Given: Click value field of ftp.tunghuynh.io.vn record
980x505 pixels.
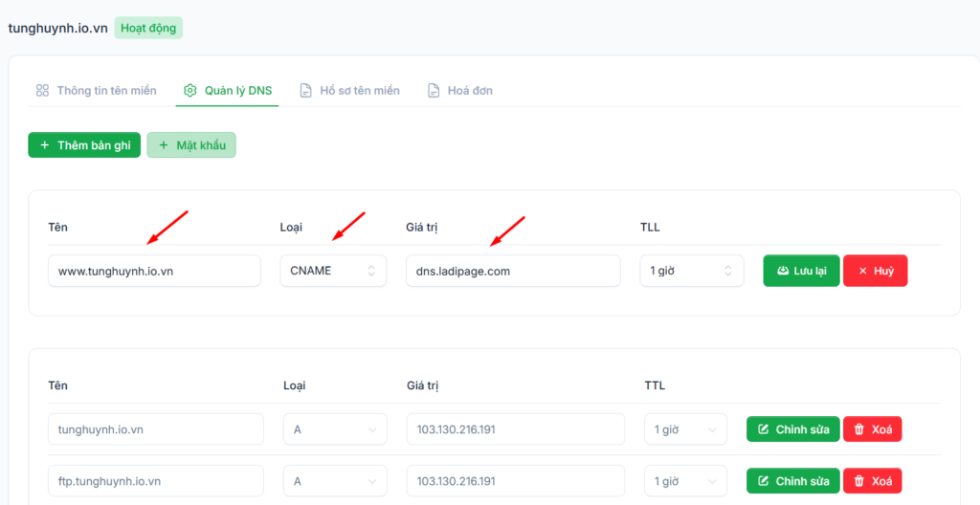Looking at the screenshot, I should tap(516, 481).
